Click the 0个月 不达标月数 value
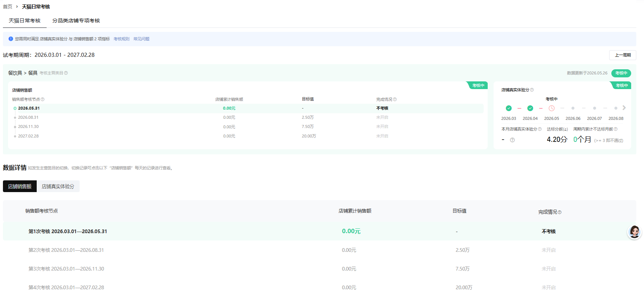The image size is (644, 305). point(582,139)
